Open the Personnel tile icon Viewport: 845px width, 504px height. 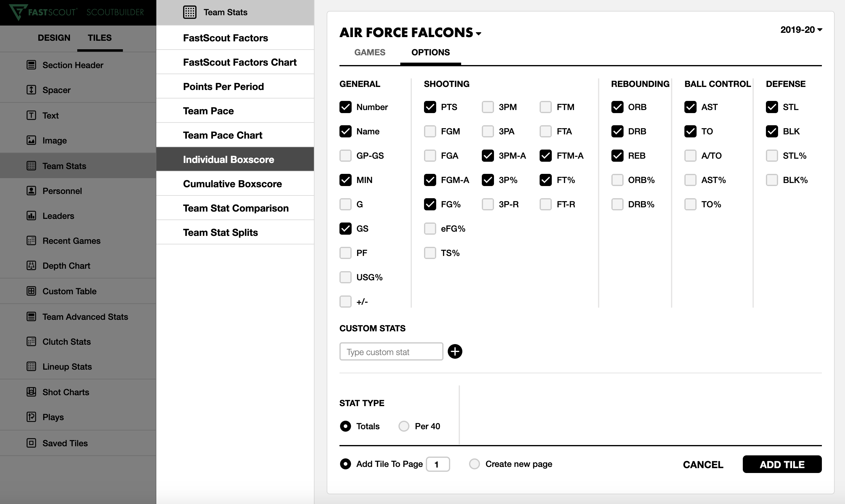pyautogui.click(x=31, y=191)
